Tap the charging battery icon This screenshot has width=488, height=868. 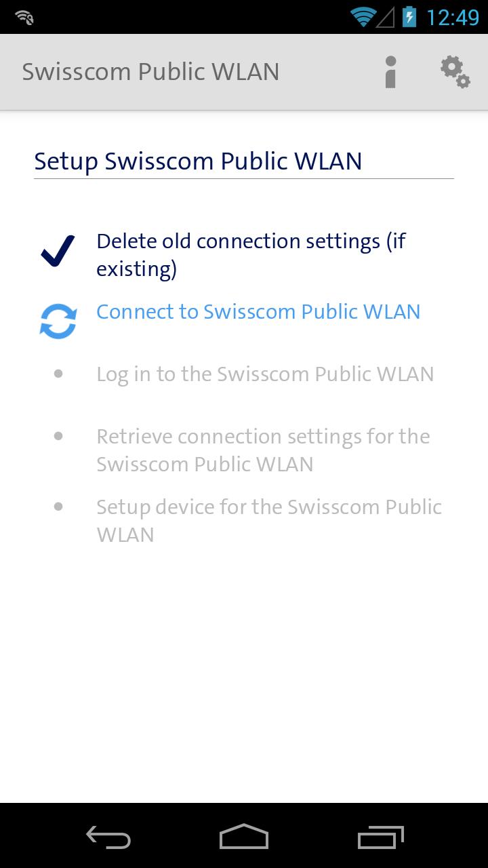[x=410, y=16]
